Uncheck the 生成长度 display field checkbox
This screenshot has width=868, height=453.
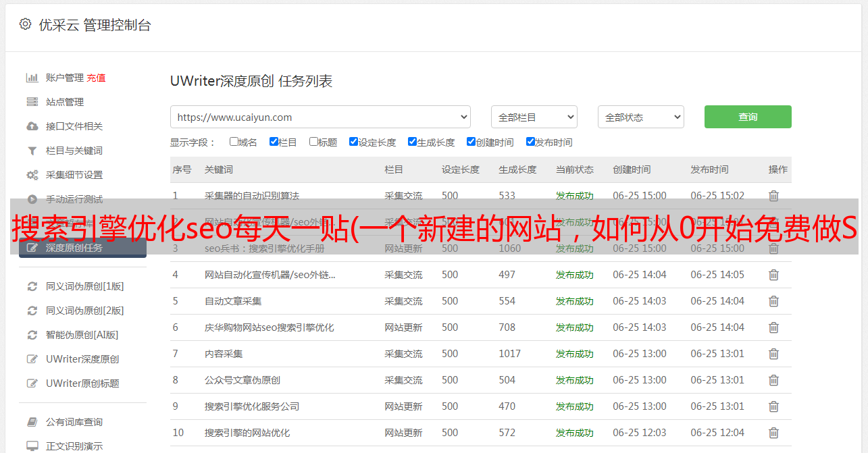click(x=412, y=142)
